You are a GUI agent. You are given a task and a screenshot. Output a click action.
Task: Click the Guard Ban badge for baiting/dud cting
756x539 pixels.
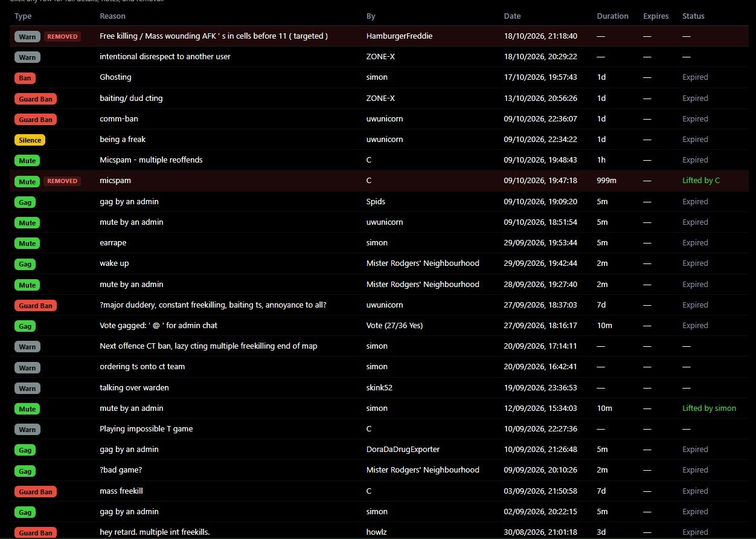(36, 99)
